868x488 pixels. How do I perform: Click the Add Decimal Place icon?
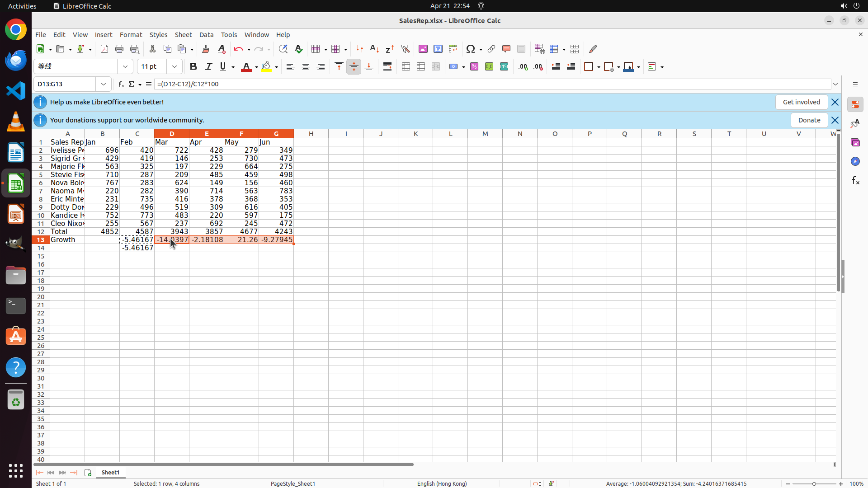pos(523,67)
